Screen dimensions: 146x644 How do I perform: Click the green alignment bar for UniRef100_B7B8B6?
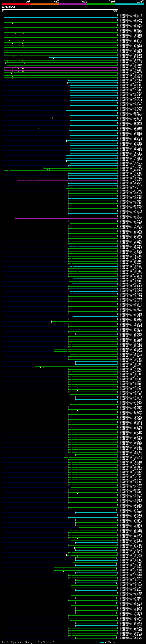(86, 568)
